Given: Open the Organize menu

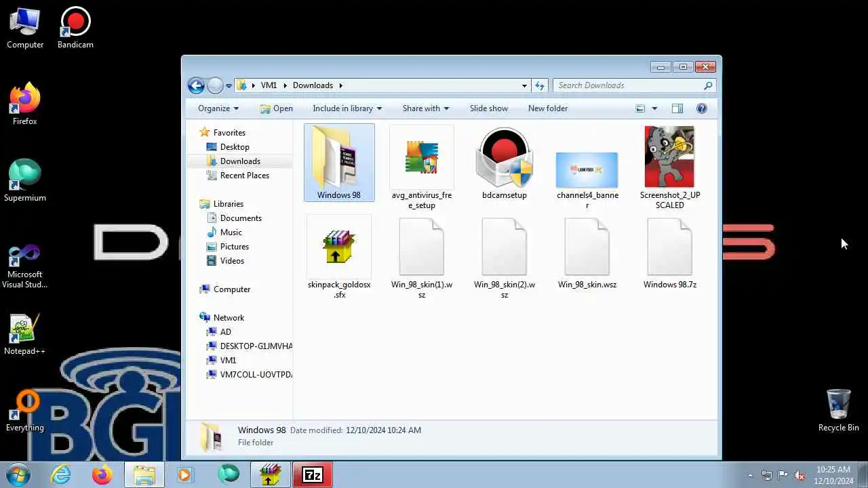Looking at the screenshot, I should (218, 108).
